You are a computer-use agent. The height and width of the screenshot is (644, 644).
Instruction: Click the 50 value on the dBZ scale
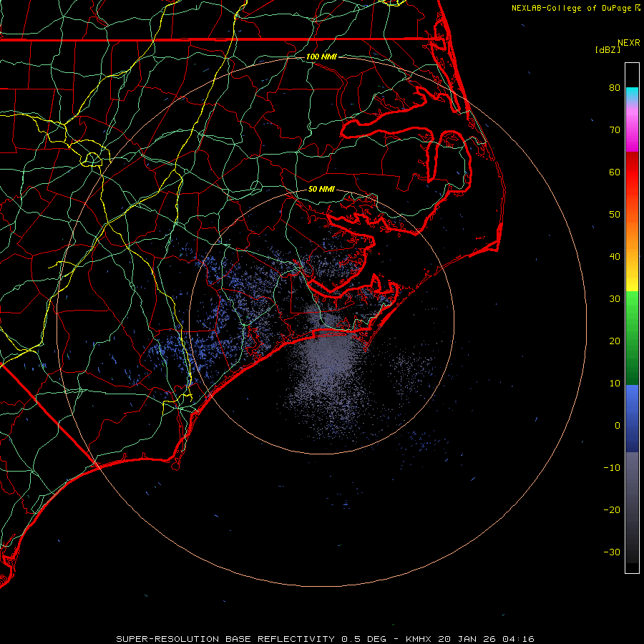pyautogui.click(x=615, y=215)
